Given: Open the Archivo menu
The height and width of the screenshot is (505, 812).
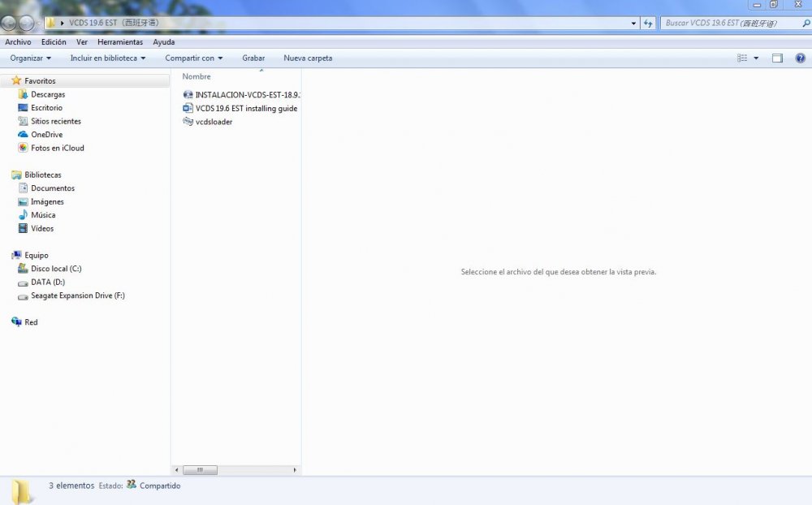Looking at the screenshot, I should click(18, 42).
